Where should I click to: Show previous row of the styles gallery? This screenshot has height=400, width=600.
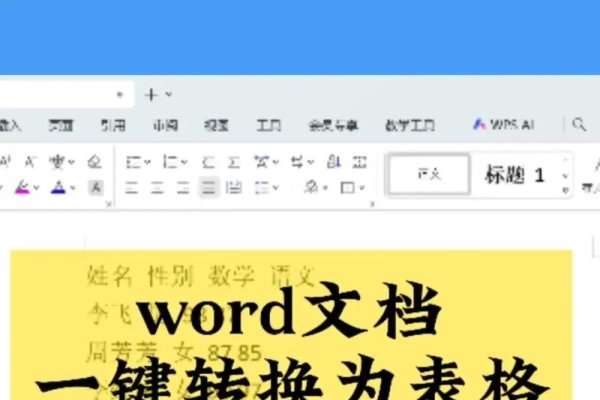point(566,160)
